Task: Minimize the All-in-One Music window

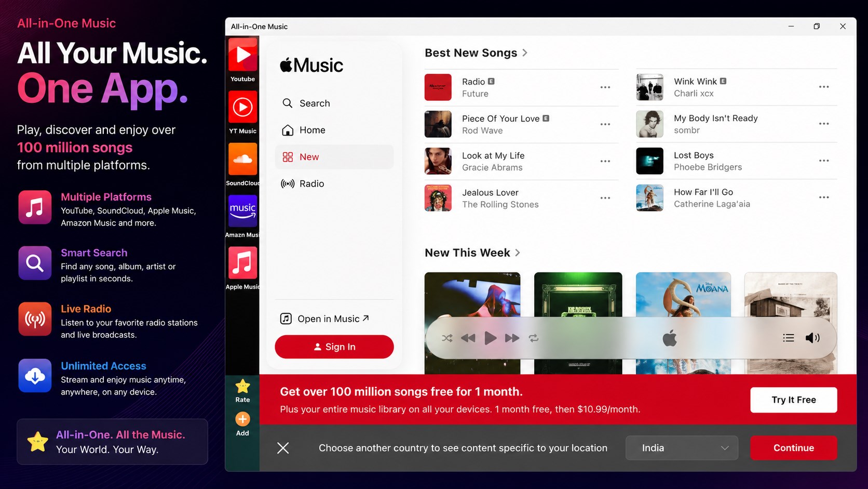Action: pos(791,27)
